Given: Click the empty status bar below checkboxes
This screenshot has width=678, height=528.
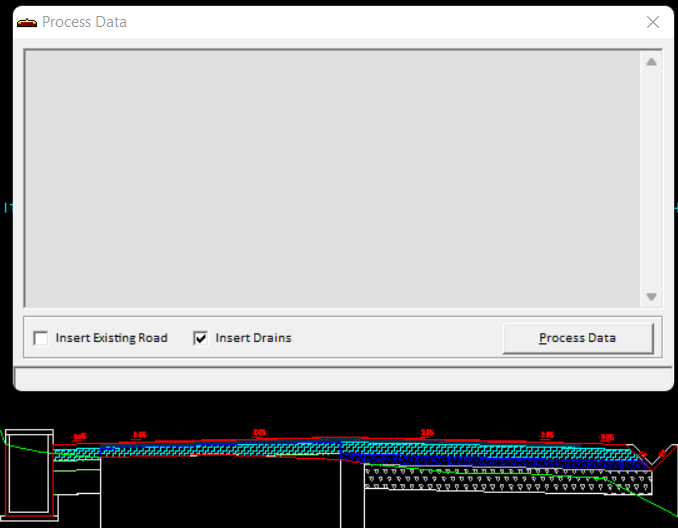Looking at the screenshot, I should pyautogui.click(x=340, y=378).
